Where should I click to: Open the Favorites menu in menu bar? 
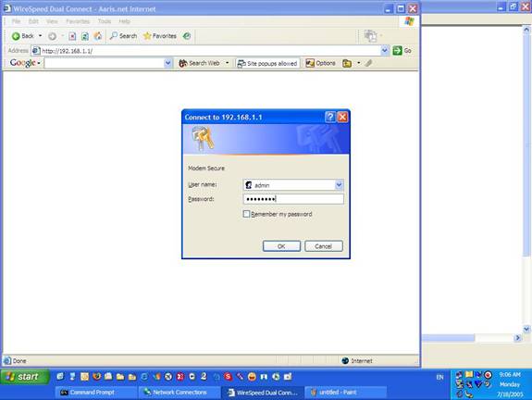coord(78,21)
